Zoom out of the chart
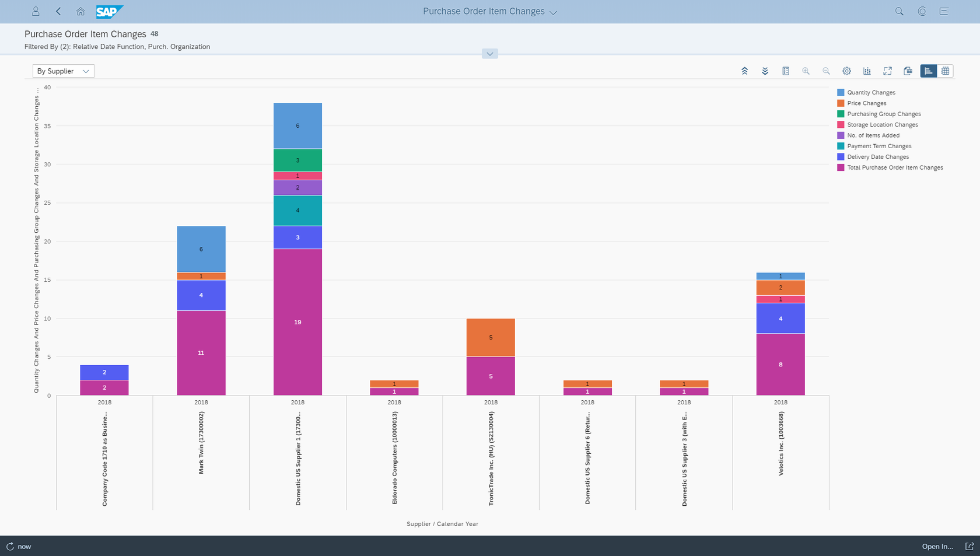Viewport: 980px width, 556px height. click(x=826, y=71)
